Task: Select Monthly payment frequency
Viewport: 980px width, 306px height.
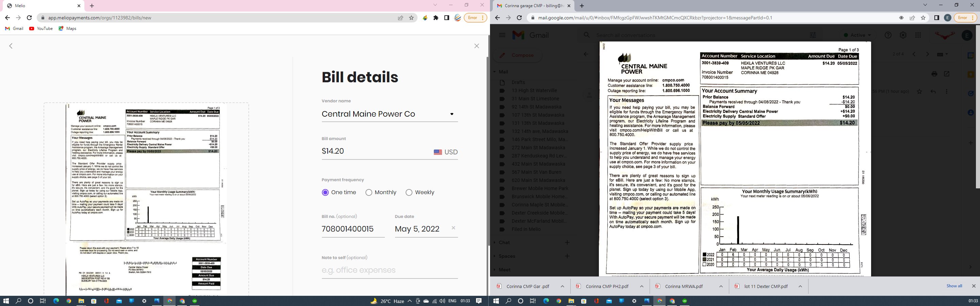Action: click(369, 192)
